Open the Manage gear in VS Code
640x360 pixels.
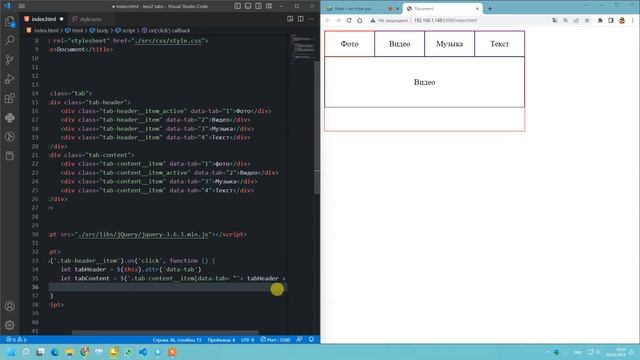pos(9,325)
